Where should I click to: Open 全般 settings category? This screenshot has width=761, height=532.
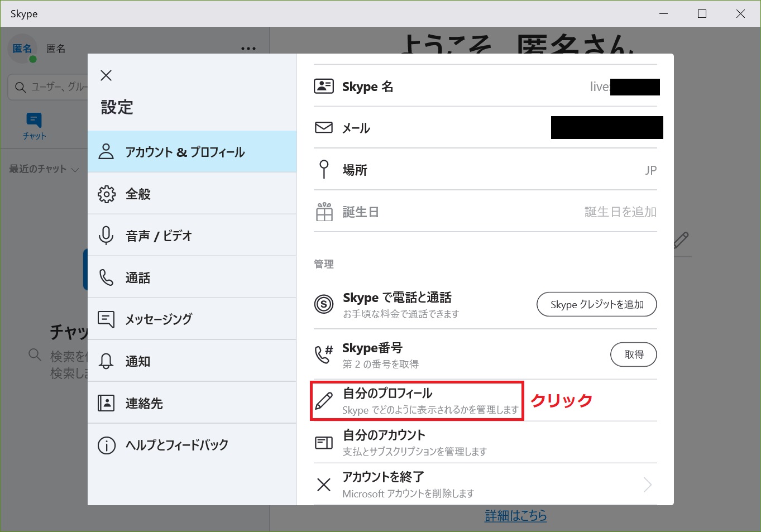[x=192, y=194]
